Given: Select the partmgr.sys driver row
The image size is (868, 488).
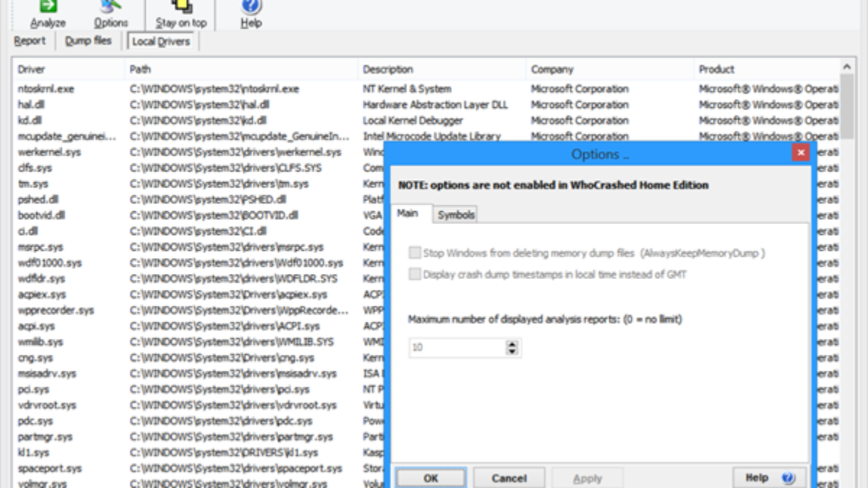Looking at the screenshot, I should pyautogui.click(x=199, y=437).
